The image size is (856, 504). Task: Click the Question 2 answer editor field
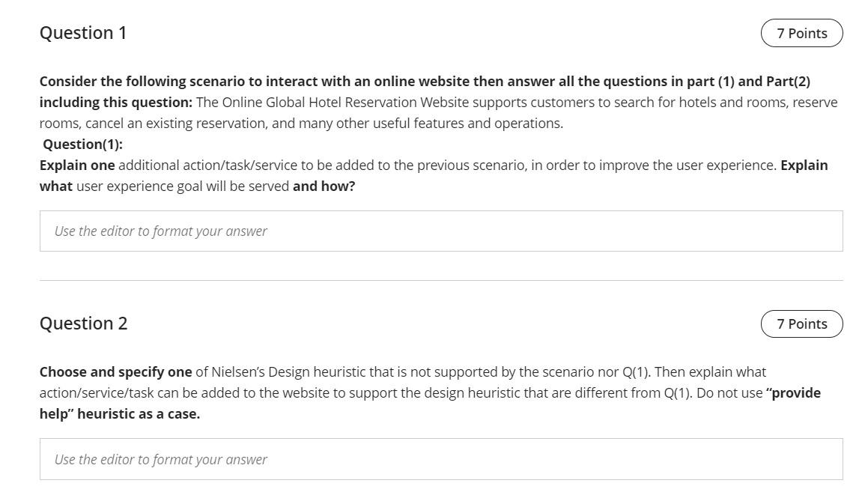[x=441, y=459]
